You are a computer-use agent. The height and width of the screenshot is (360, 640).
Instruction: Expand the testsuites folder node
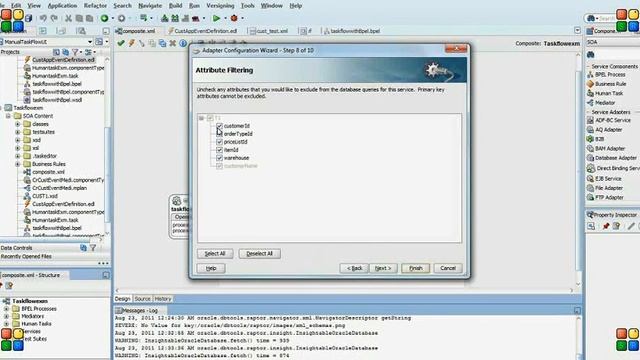(18, 132)
